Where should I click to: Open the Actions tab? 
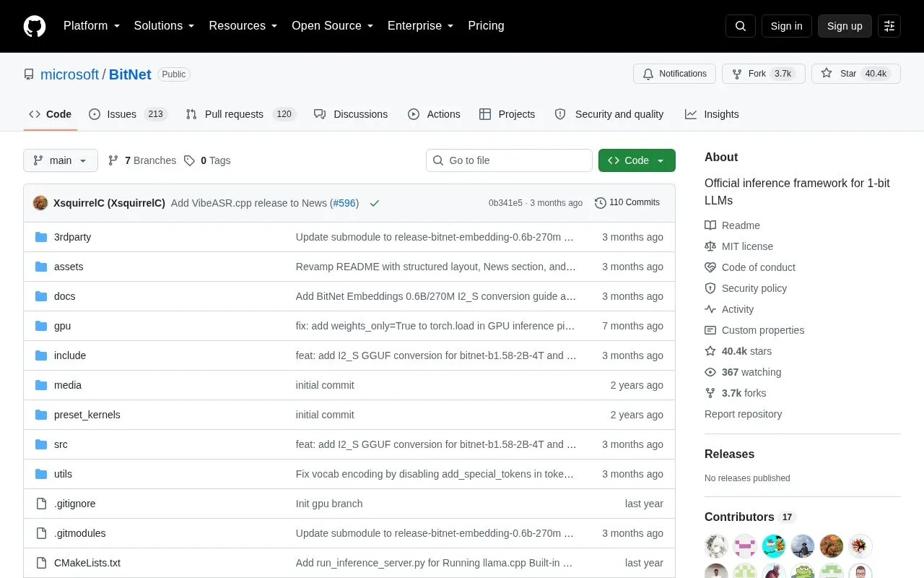click(x=434, y=114)
